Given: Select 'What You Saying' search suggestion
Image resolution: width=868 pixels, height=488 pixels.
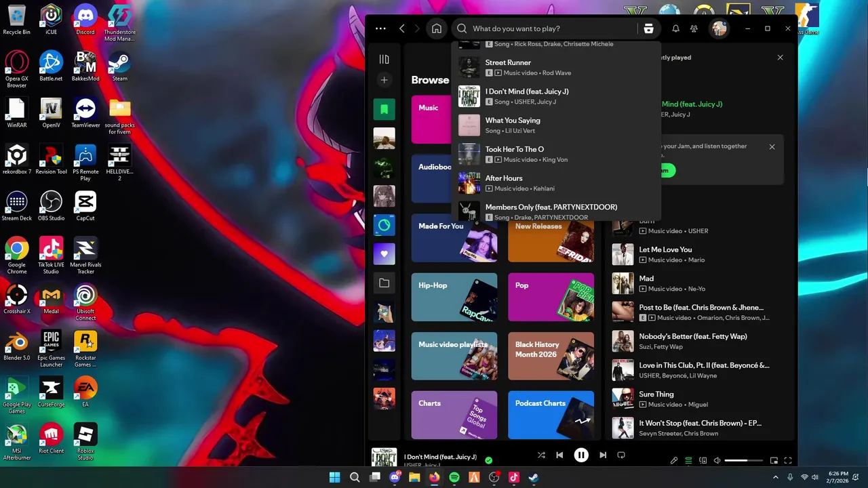Looking at the screenshot, I should [x=556, y=125].
